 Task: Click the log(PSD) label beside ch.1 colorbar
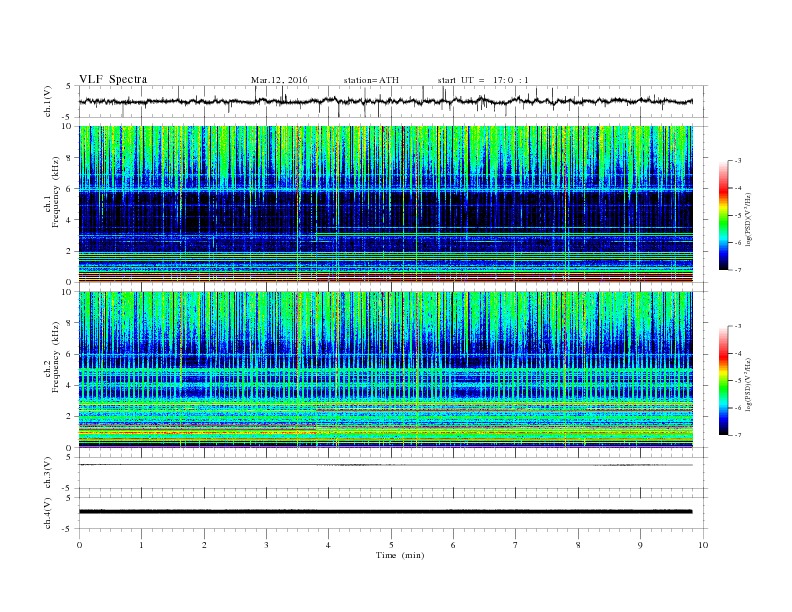coord(749,219)
